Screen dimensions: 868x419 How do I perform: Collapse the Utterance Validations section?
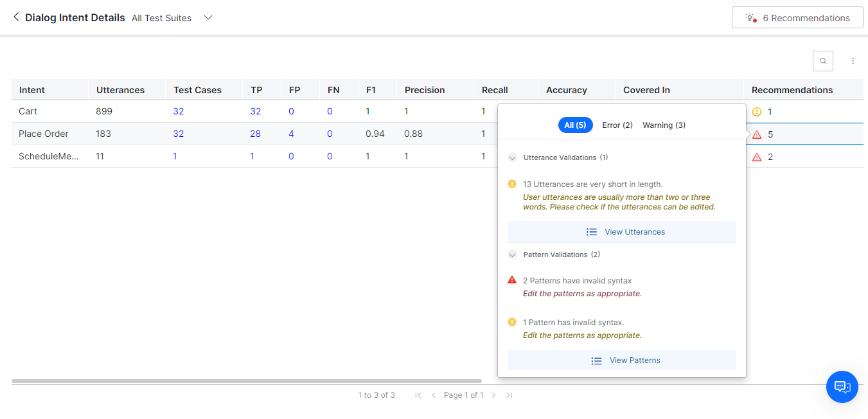[x=513, y=157]
